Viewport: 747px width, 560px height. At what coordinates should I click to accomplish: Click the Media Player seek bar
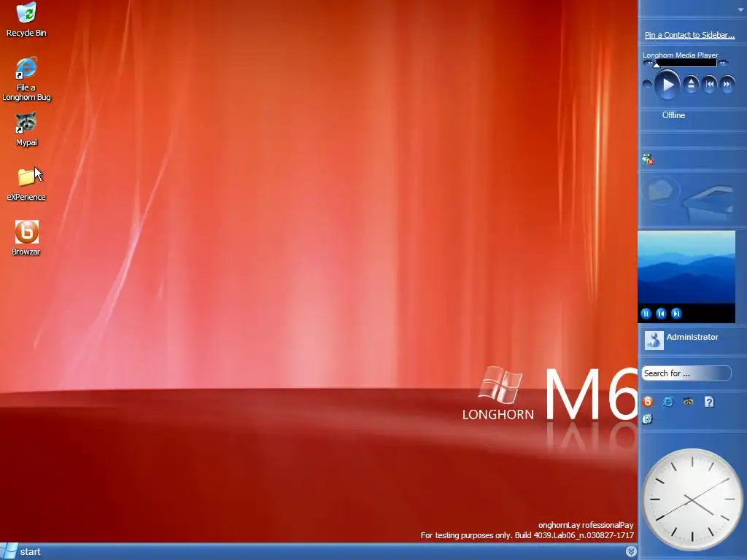point(686,63)
